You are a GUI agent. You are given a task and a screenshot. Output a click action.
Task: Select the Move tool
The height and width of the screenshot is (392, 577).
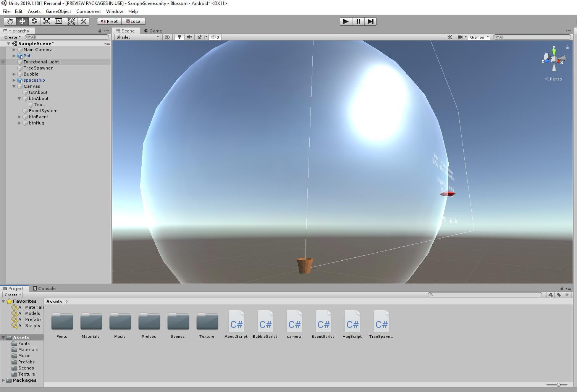click(22, 21)
